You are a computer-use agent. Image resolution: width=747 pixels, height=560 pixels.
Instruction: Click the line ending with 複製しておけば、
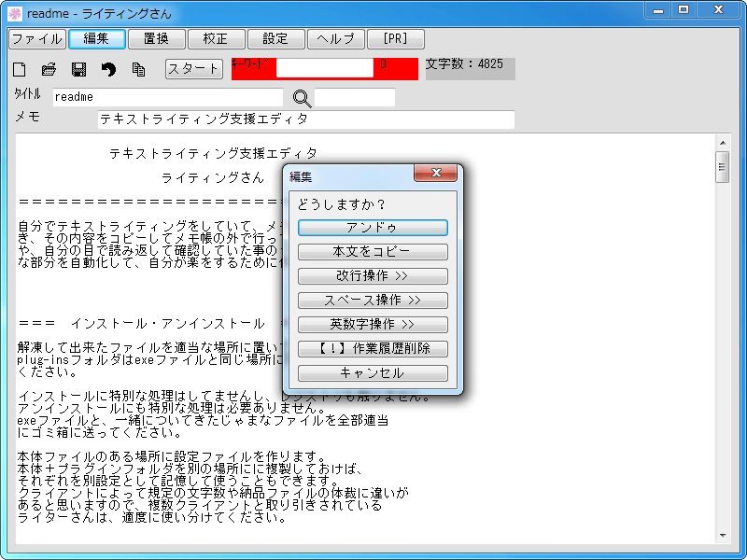click(x=190, y=469)
